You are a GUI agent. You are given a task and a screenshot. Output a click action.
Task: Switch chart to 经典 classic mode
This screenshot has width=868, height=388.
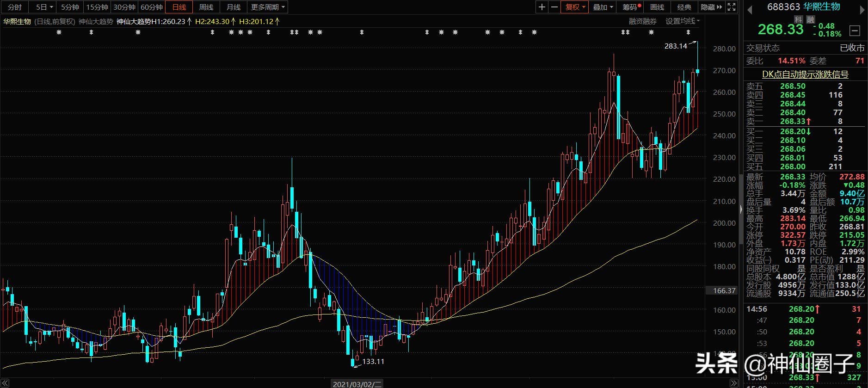point(684,7)
